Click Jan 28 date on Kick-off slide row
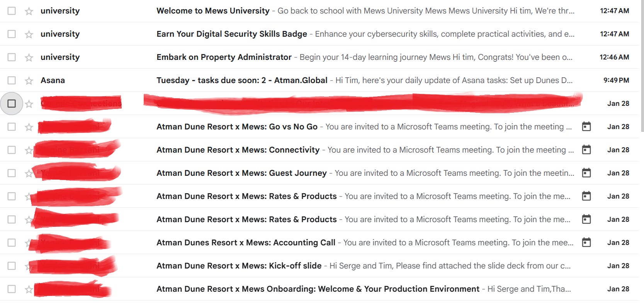The image size is (644, 306). 618,266
